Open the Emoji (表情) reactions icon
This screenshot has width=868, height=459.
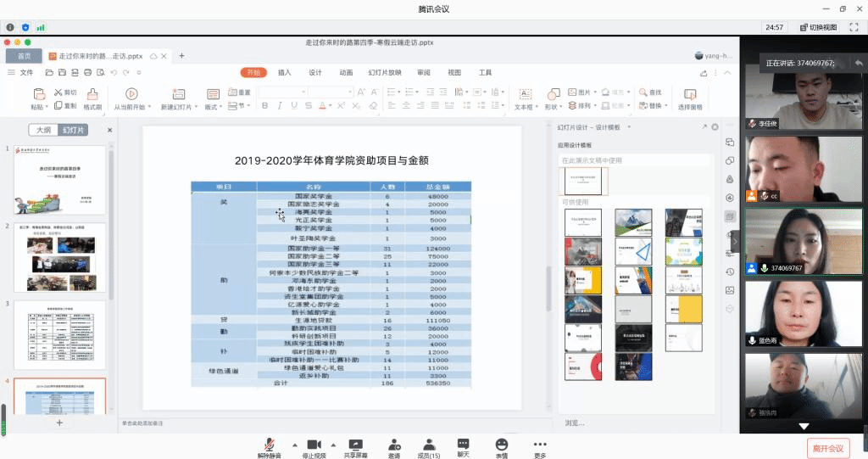tap(502, 449)
